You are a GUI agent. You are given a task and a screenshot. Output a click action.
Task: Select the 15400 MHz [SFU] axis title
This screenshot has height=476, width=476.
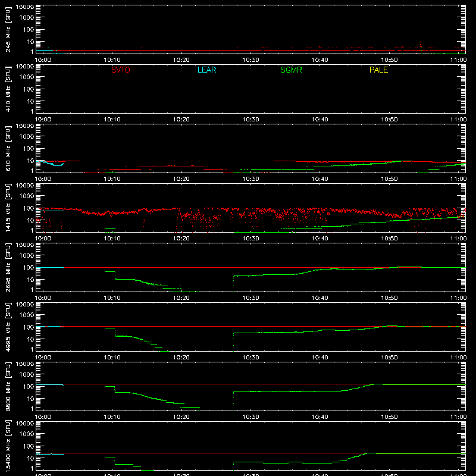coord(8,446)
